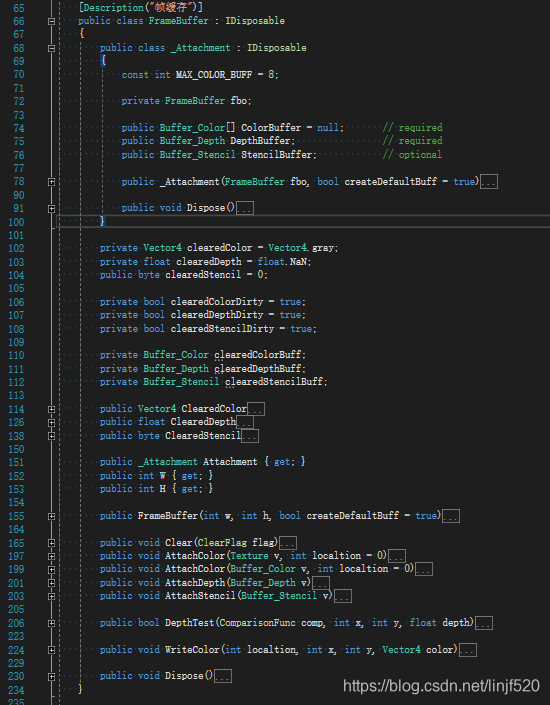The image size is (550, 705).
Task: Expand the gutter plus box at line 155
Action: point(51,516)
